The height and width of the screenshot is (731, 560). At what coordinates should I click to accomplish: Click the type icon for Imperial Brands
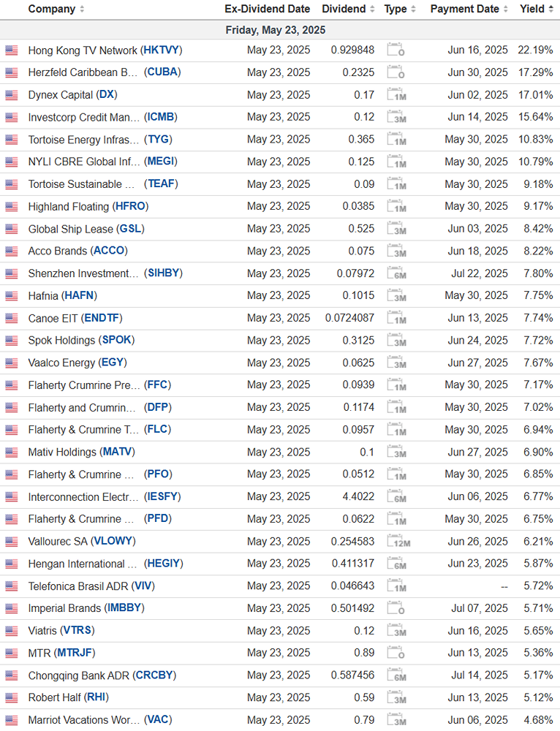396,608
